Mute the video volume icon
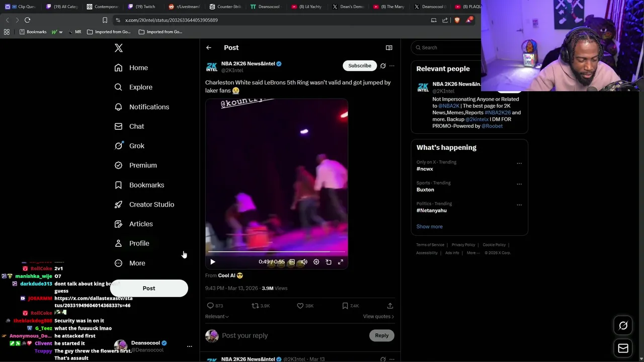Screen dimensions: 644x362 (x=304, y=262)
